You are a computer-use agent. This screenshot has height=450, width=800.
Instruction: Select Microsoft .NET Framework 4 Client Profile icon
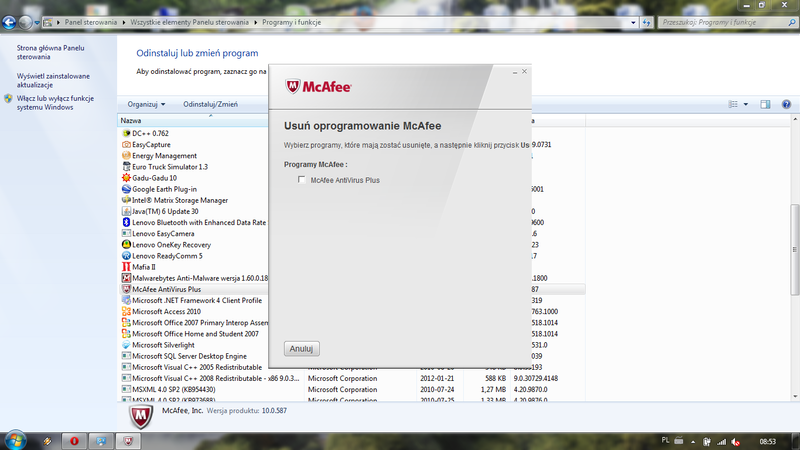click(x=126, y=300)
